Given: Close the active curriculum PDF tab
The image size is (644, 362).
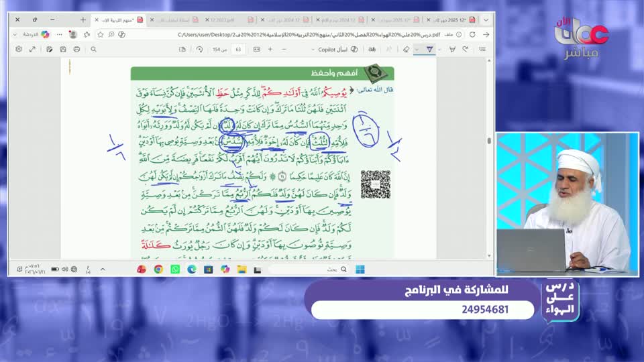Looking at the screenshot, I should (x=97, y=19).
